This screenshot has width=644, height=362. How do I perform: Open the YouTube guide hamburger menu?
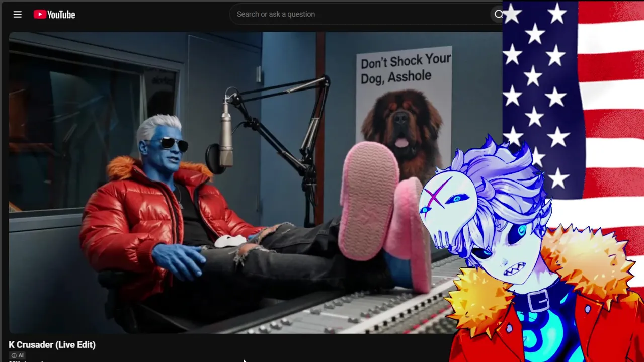pyautogui.click(x=18, y=14)
